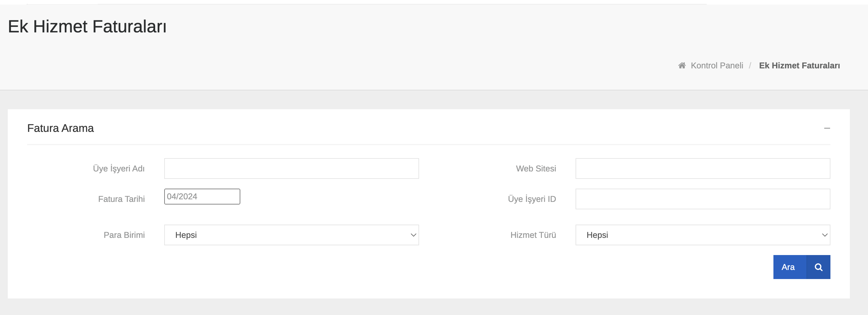Click the home icon in the breadcrumb
This screenshot has width=868, height=315.
click(x=682, y=65)
